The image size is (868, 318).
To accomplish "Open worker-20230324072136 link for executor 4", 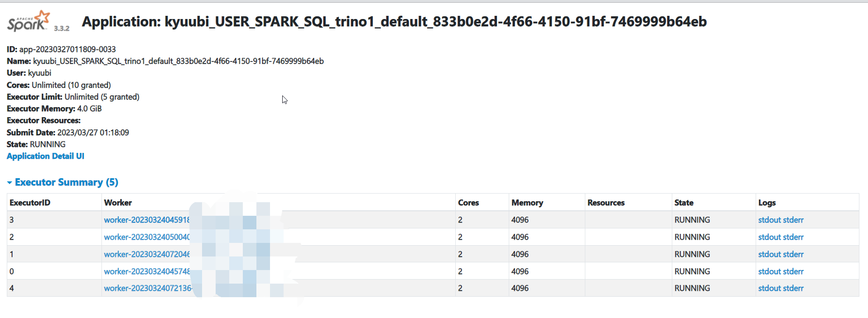I will [x=148, y=288].
